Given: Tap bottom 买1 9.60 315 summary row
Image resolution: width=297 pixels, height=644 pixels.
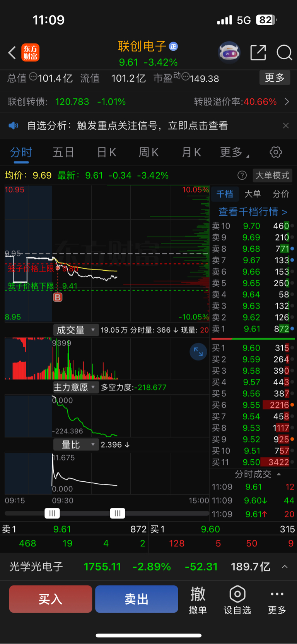Looking at the screenshot, I should coord(222,529).
